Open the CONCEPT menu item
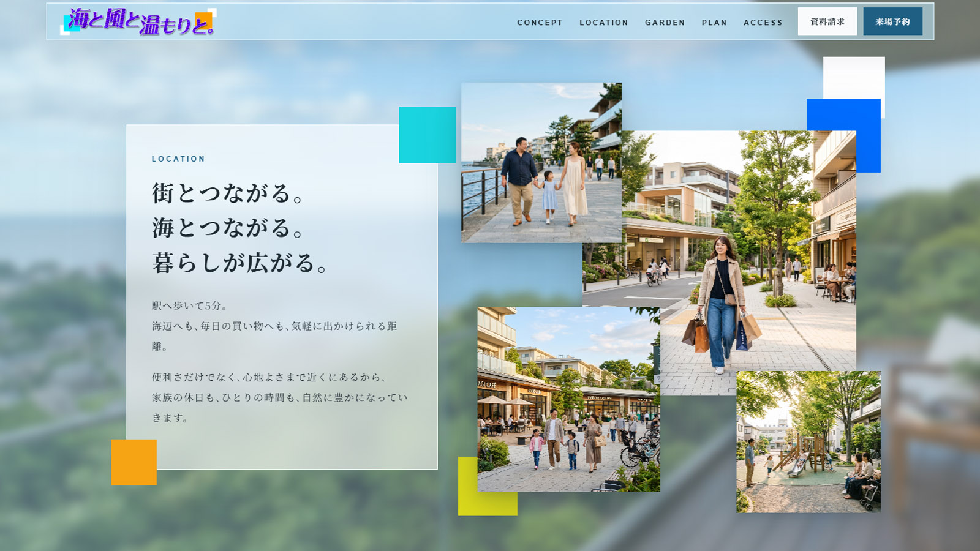The width and height of the screenshot is (980, 551). click(540, 23)
